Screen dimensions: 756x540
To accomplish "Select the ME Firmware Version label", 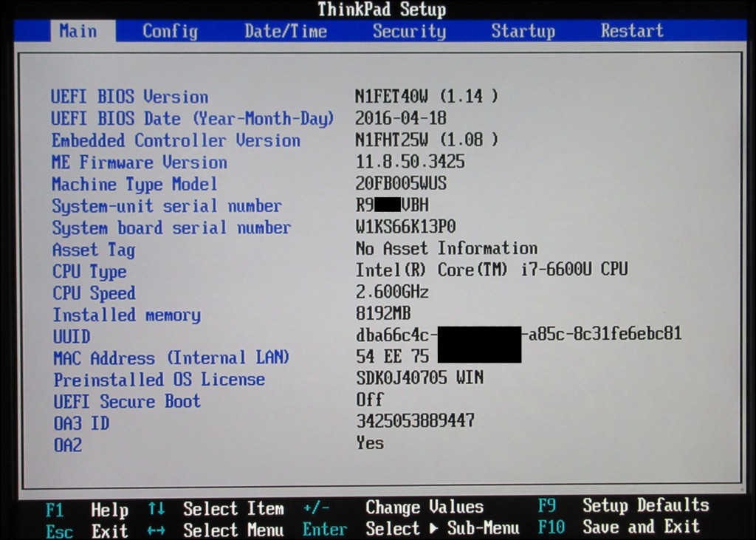I will coord(140,162).
